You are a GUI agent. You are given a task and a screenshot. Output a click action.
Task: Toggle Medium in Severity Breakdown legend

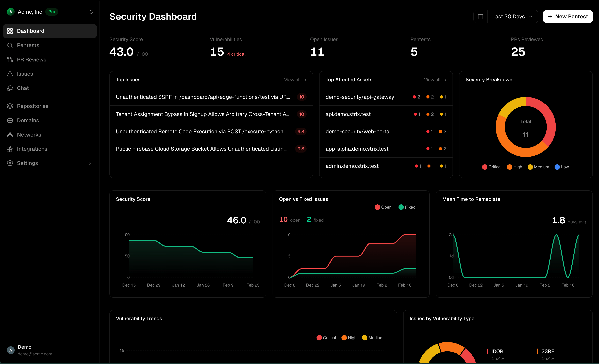(538, 167)
